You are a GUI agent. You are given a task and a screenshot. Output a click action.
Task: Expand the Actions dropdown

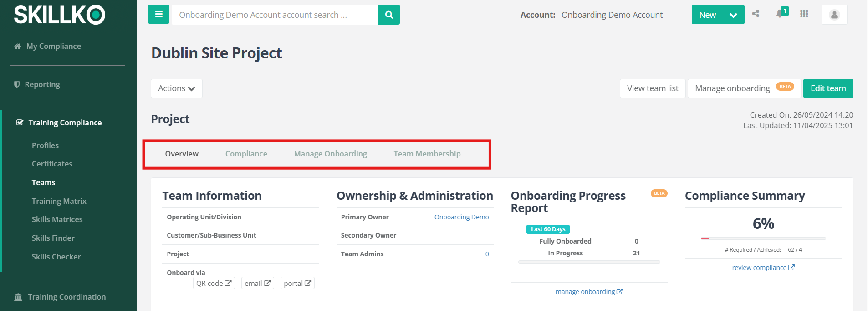[x=177, y=88]
